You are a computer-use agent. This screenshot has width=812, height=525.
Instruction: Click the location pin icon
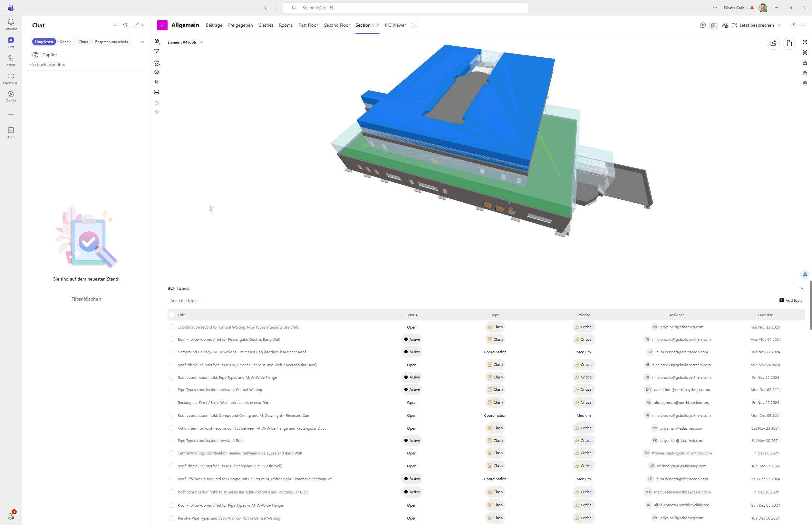click(x=805, y=83)
